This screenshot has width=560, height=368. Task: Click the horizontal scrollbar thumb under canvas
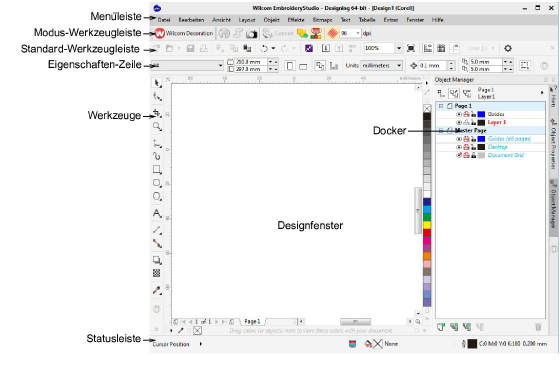[355, 322]
